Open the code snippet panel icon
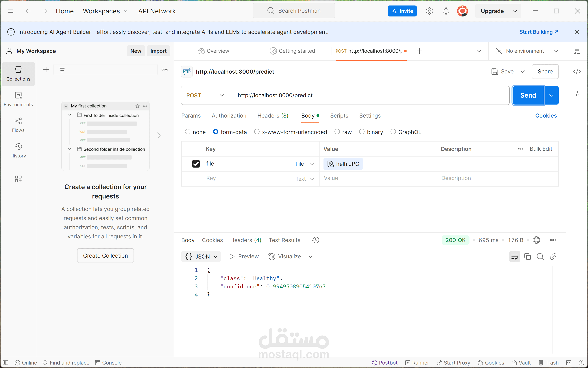The image size is (588, 368). pos(577,72)
